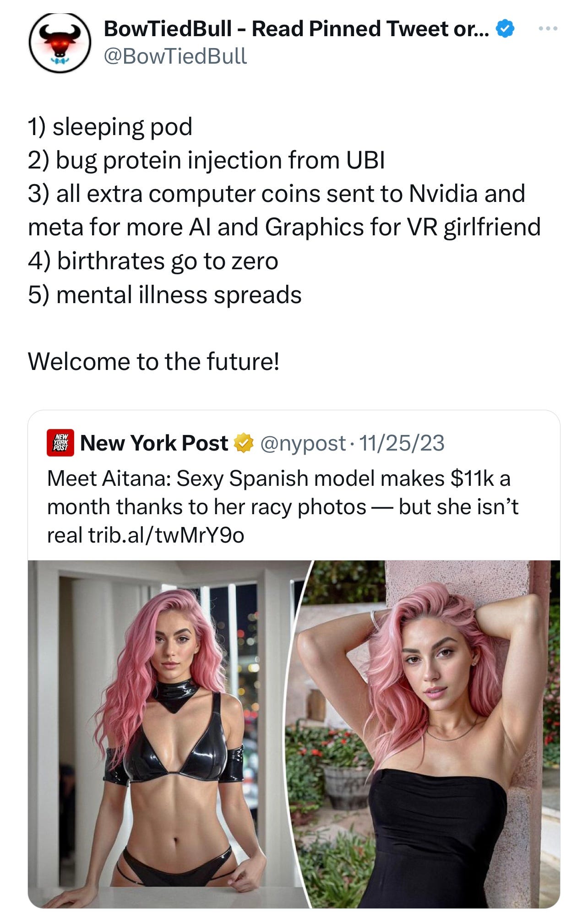Open the @nypost handle in quoted tweet
The height and width of the screenshot is (913, 588).
point(303,443)
